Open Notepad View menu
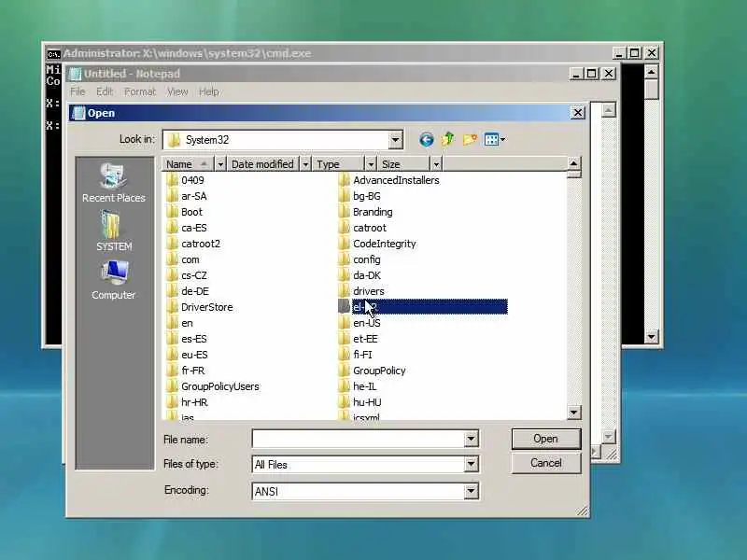Image resolution: width=747 pixels, height=560 pixels. [x=177, y=91]
